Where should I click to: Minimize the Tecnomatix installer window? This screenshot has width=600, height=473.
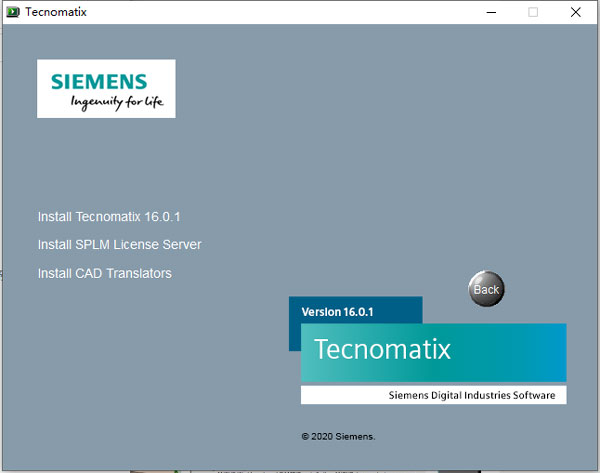pyautogui.click(x=491, y=12)
